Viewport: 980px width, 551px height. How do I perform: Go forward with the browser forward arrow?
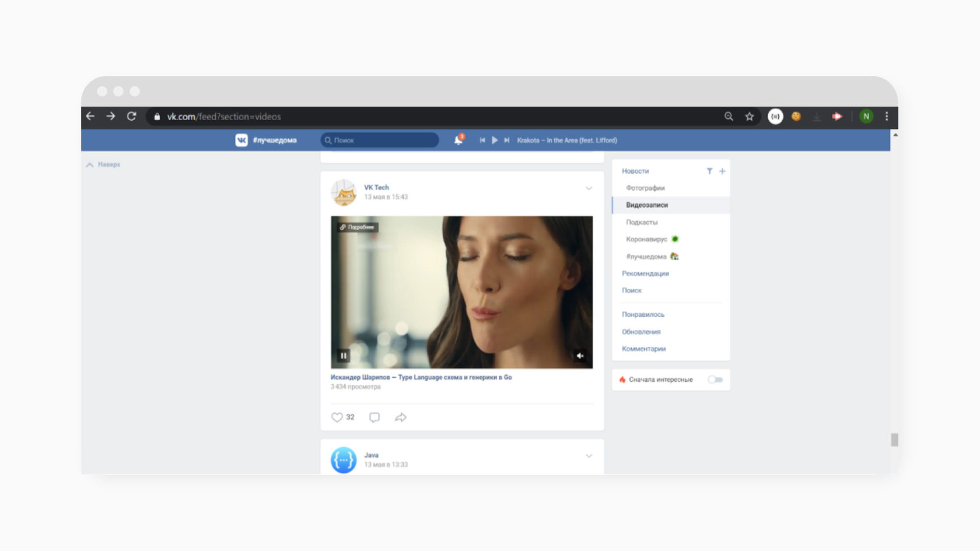[x=111, y=116]
